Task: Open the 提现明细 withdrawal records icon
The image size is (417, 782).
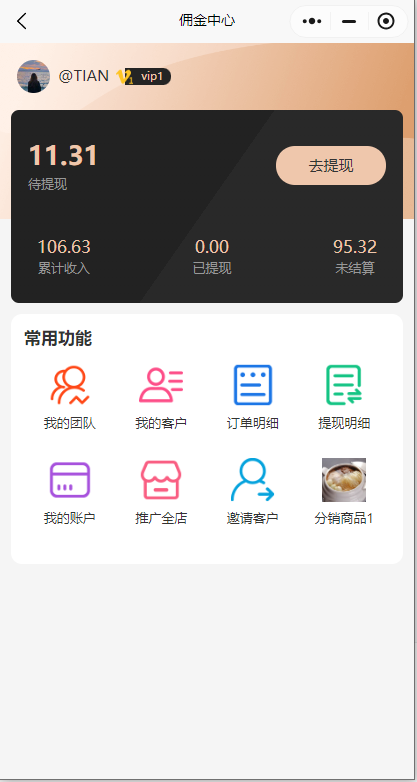Action: pos(344,385)
